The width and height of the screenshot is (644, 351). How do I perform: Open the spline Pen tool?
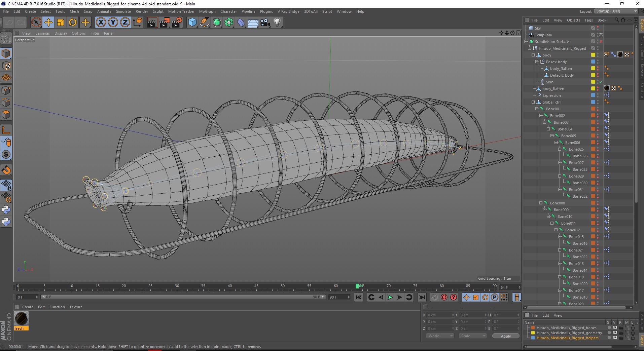click(x=205, y=23)
